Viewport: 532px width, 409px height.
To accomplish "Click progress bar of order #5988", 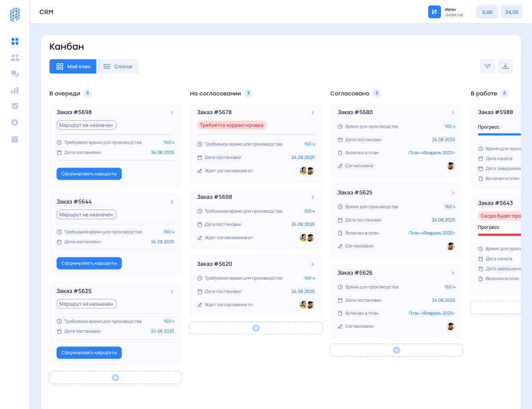I will (x=499, y=134).
